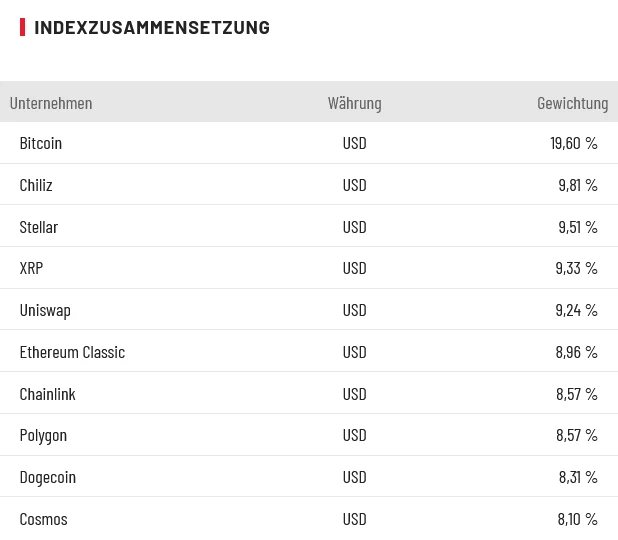Select Uniswap in the list
Screen dimensions: 618x540
[45, 310]
